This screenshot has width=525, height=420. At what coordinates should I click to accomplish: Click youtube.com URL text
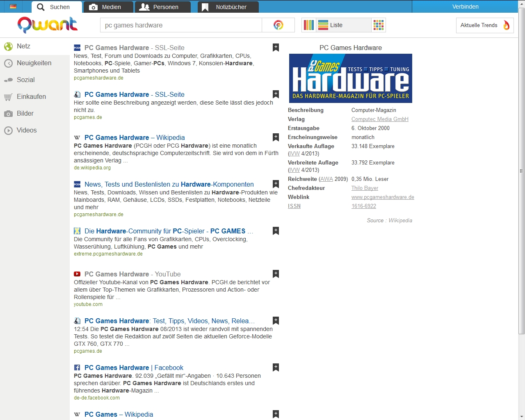coord(88,304)
